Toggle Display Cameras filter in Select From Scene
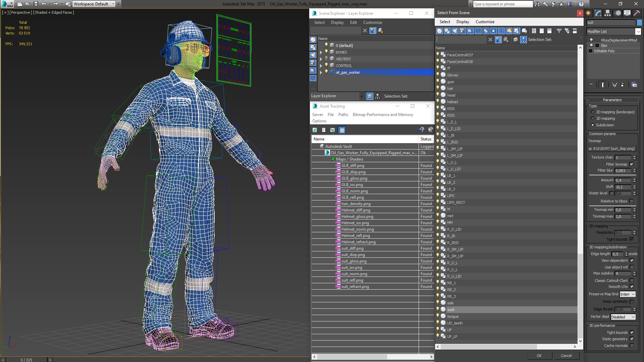This screenshot has height=362, width=644. pos(463,31)
